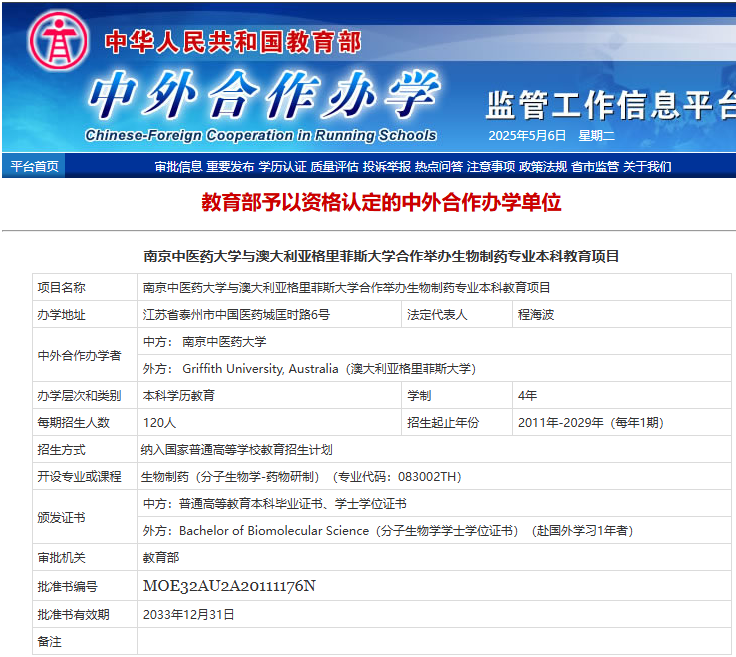Screen dimensions: 736x657
Task: Click the 中外合作办学 calligraphy banner heading
Action: click(x=264, y=94)
